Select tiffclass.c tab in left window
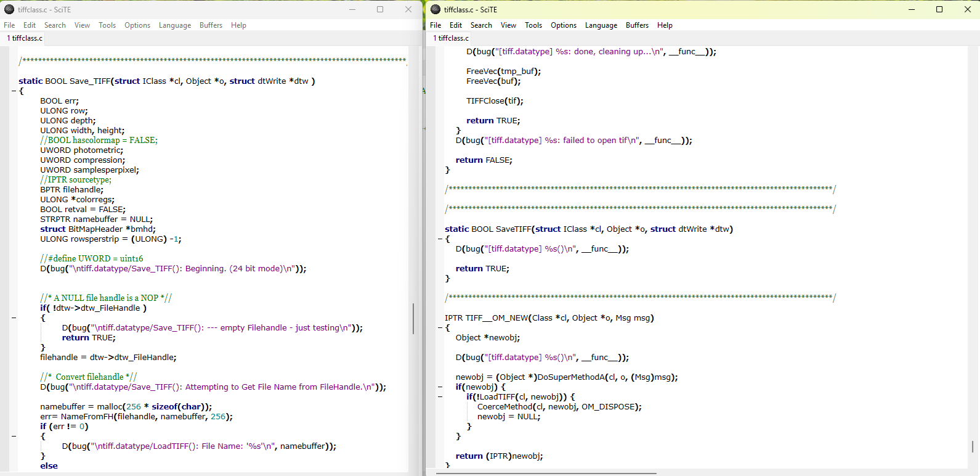980x476 pixels. click(x=25, y=38)
